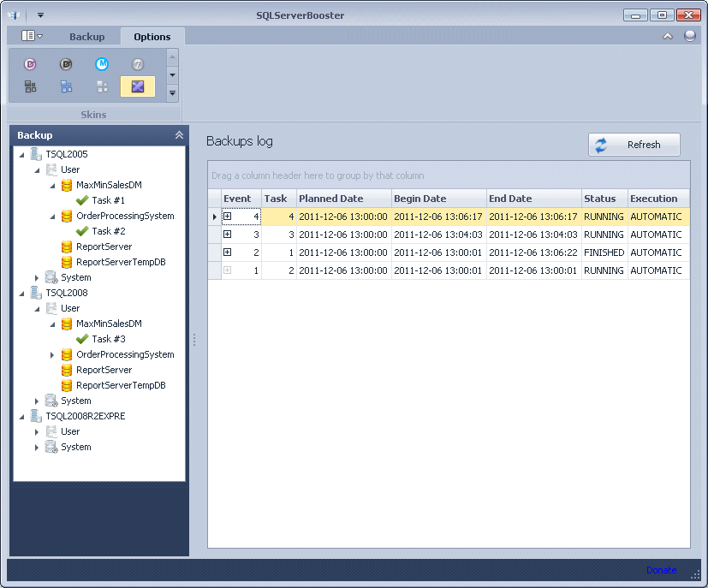Select the TSQL2008R2EXPRE server in tree
This screenshot has height=588, width=708.
[86, 416]
